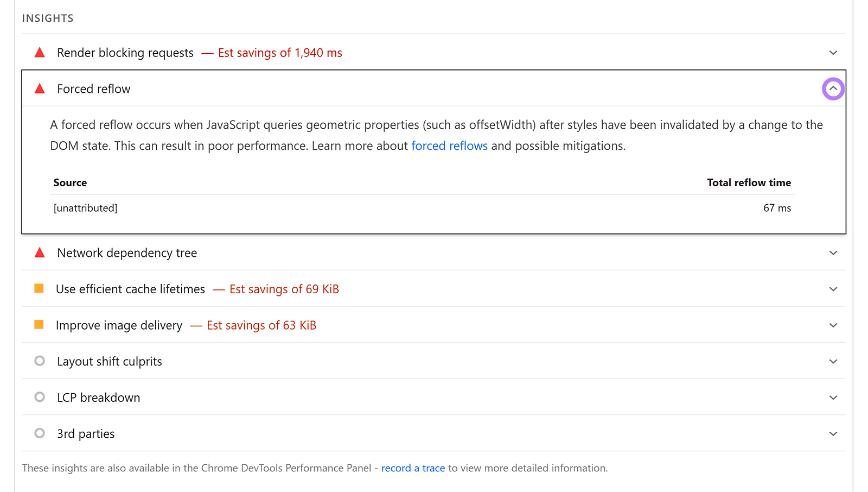Viewport: 868px width, 492px height.
Task: Collapse the Forced reflow insight
Action: click(x=833, y=88)
